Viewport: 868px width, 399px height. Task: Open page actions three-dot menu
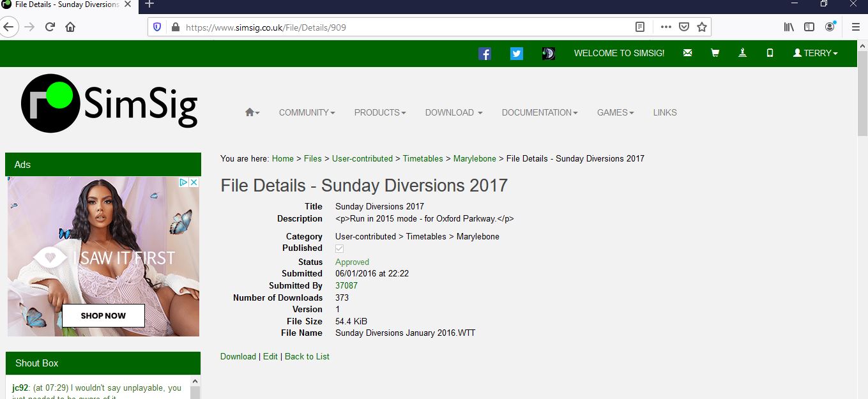tap(666, 27)
